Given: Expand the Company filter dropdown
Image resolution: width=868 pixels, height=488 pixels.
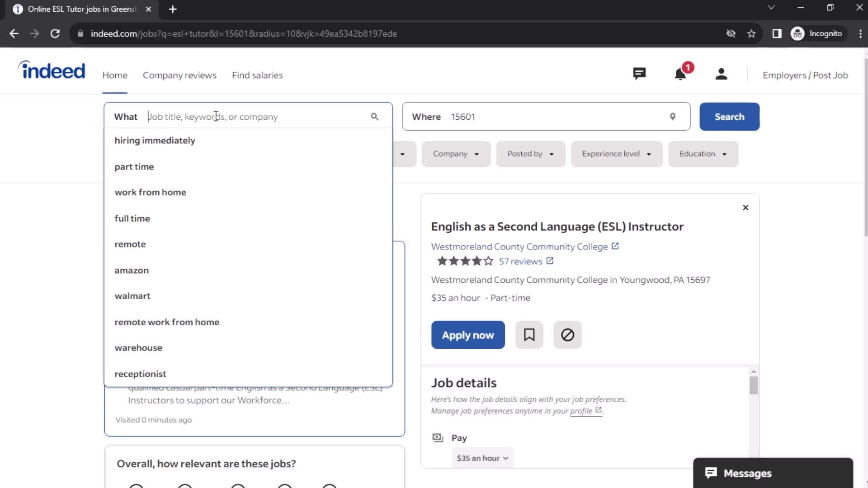Looking at the screenshot, I should 455,154.
